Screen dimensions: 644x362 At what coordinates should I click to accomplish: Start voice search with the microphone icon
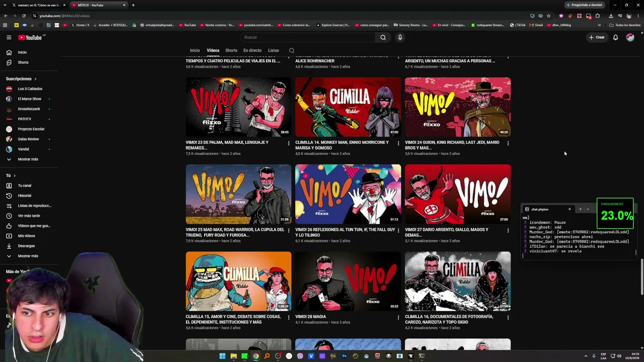[x=400, y=37]
